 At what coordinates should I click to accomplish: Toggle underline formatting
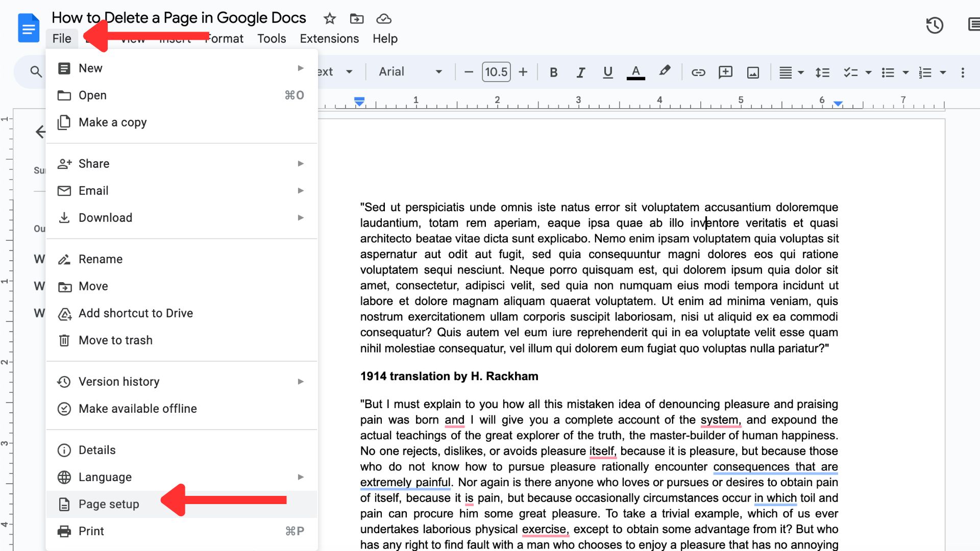[x=607, y=72]
